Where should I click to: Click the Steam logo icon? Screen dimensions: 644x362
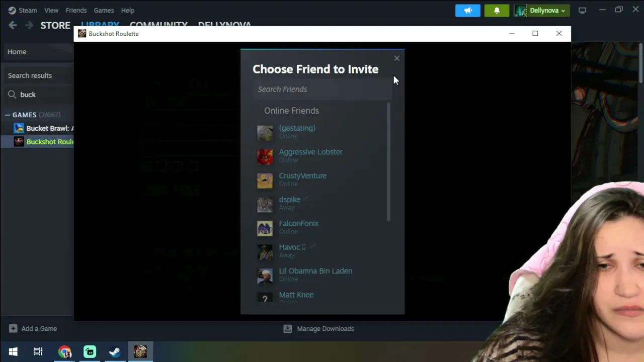(12, 10)
